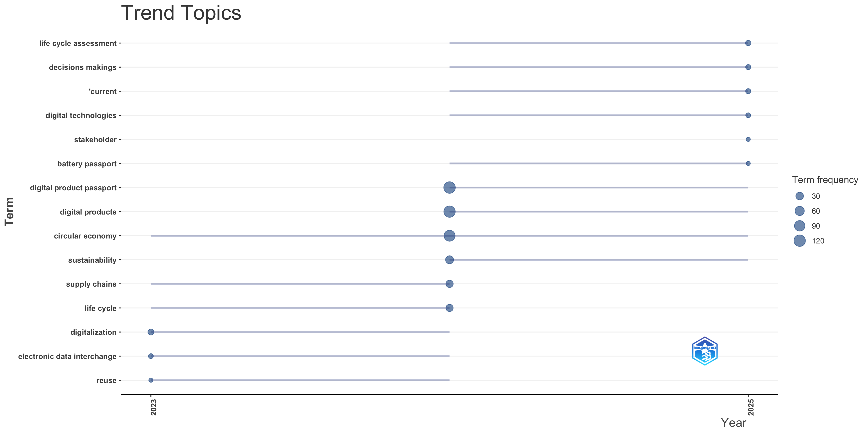Click the Year axis title
The image size is (868, 434).
click(733, 423)
